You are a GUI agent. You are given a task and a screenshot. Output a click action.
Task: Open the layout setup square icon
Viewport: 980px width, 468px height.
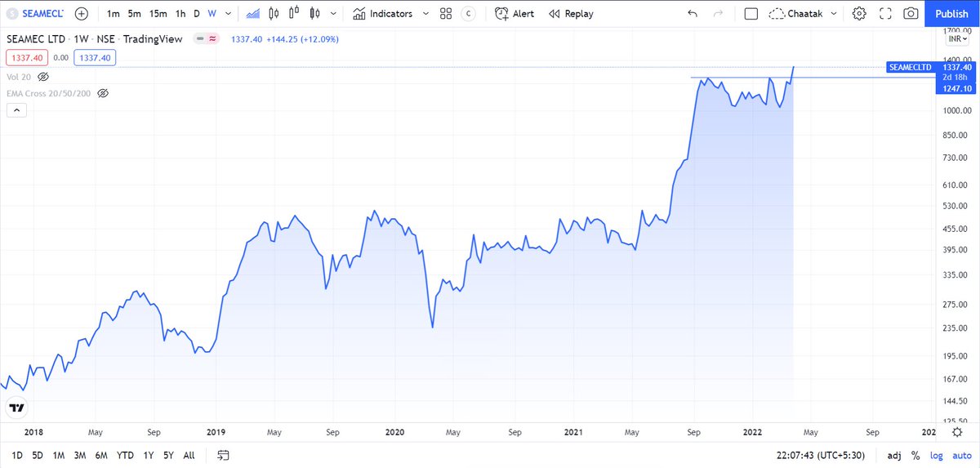pyautogui.click(x=751, y=14)
